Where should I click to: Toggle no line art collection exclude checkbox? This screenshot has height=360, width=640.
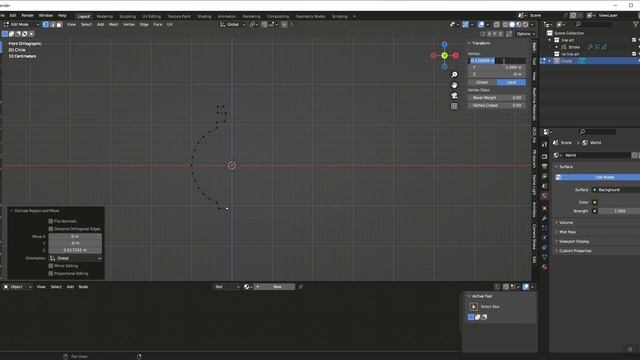(x=634, y=53)
